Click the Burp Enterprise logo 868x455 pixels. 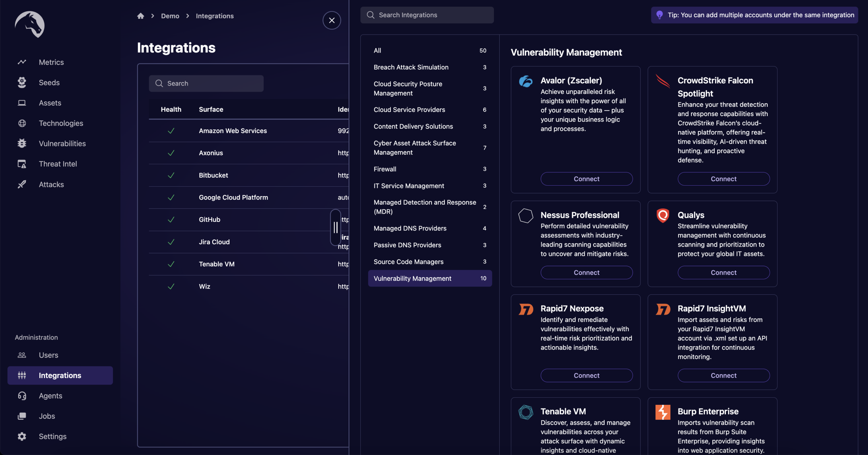pos(663,412)
